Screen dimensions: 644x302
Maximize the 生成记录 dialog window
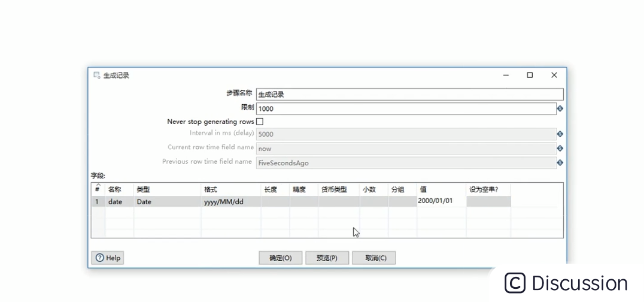pos(530,75)
